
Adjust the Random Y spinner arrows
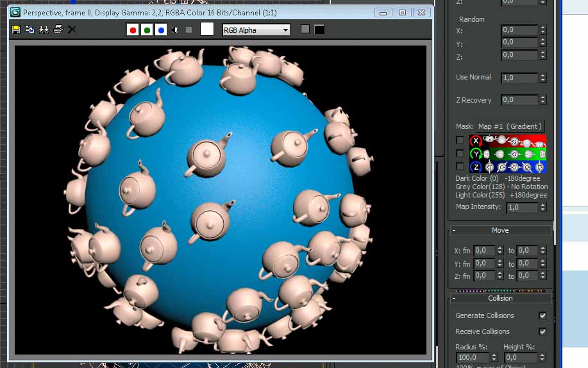pyautogui.click(x=542, y=42)
